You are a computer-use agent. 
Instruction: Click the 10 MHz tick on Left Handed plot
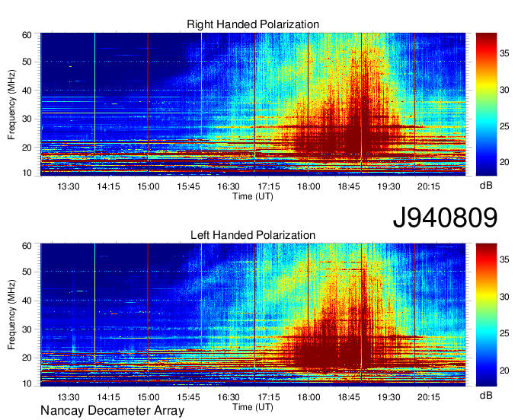pyautogui.click(x=27, y=383)
